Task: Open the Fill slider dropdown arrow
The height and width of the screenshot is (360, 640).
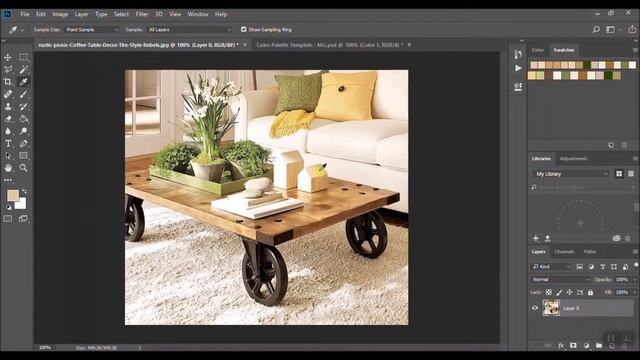Action: click(x=634, y=292)
